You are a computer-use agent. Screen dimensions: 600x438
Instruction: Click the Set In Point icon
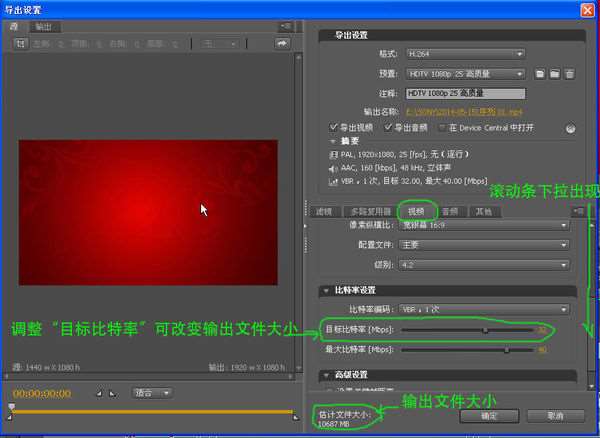[x=99, y=393]
